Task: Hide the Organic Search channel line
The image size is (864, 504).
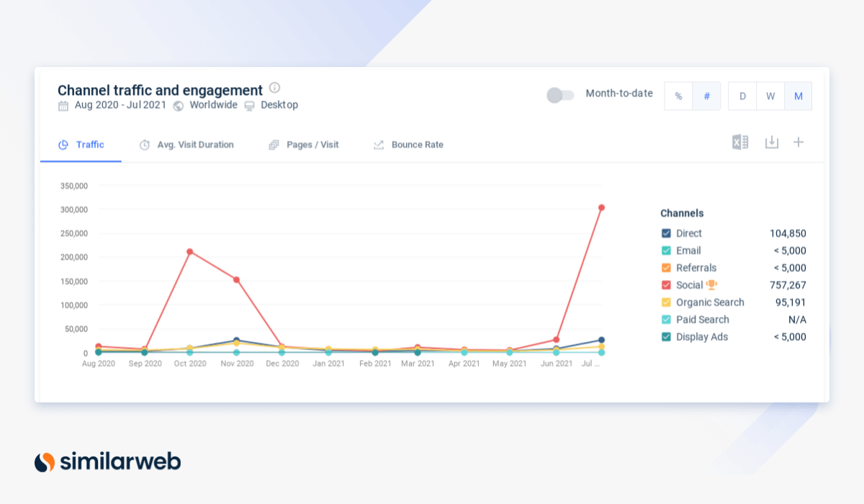Action: [x=666, y=302]
